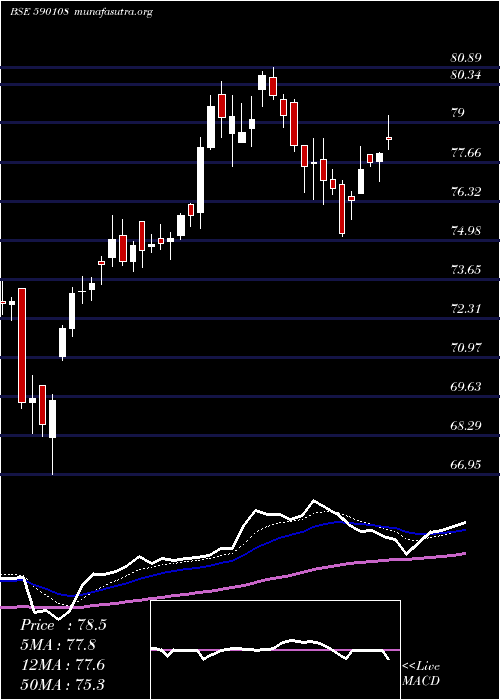
Task: Click the MACD inset chart box
Action: (275, 650)
